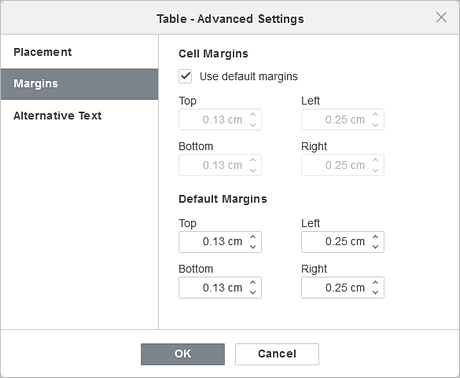Decrease Default Margins Right value
Viewport: 460px width, 378px height.
point(375,293)
